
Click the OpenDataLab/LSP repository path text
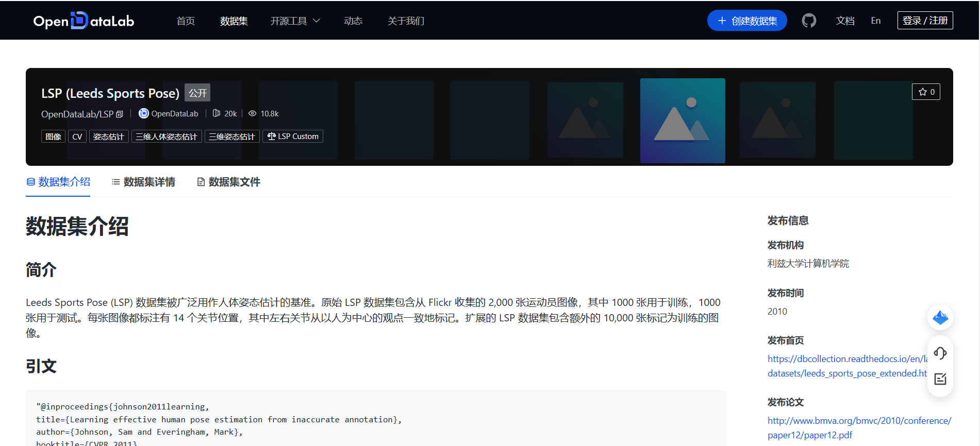[77, 114]
